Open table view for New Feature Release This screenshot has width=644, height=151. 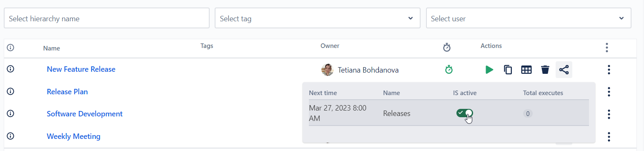pyautogui.click(x=526, y=70)
